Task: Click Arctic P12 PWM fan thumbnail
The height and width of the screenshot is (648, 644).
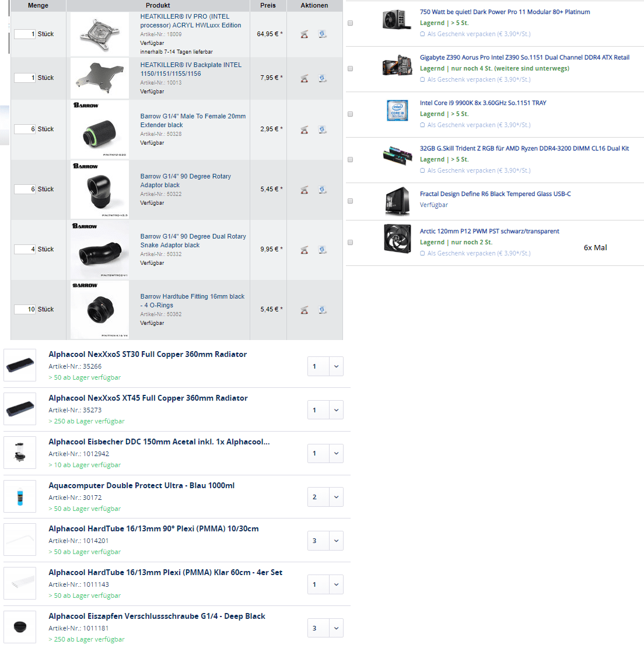Action: click(397, 239)
